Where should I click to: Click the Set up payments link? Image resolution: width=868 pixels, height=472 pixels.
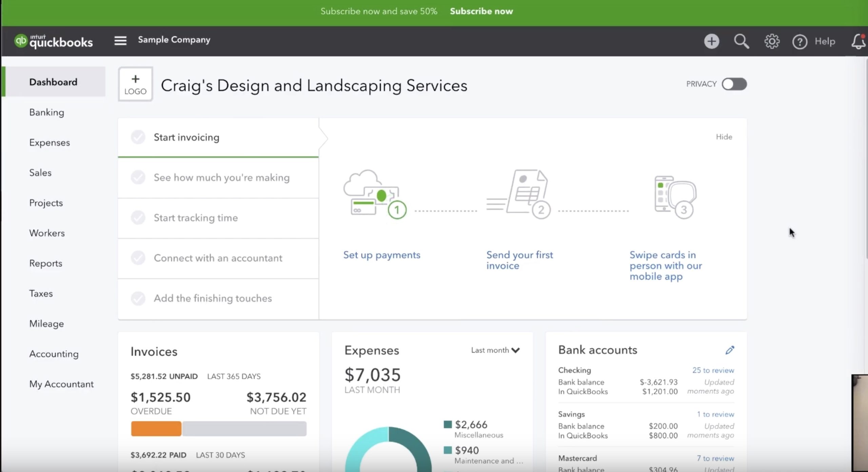[382, 255]
